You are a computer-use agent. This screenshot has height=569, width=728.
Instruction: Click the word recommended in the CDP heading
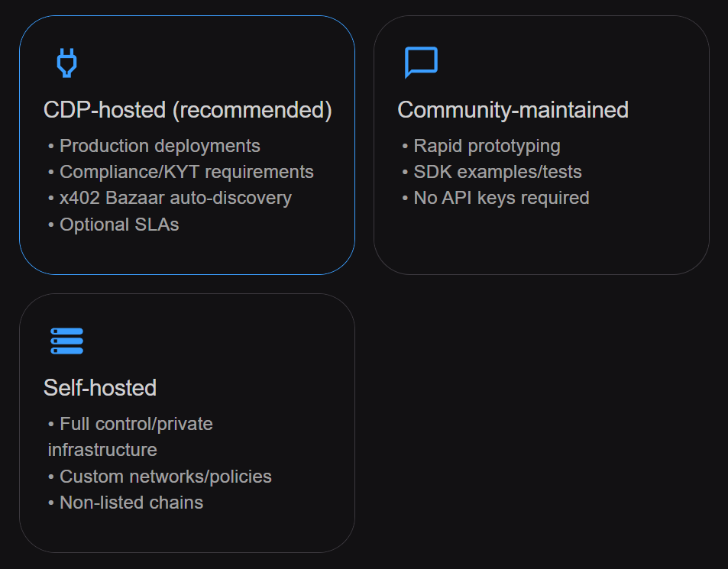click(251, 110)
